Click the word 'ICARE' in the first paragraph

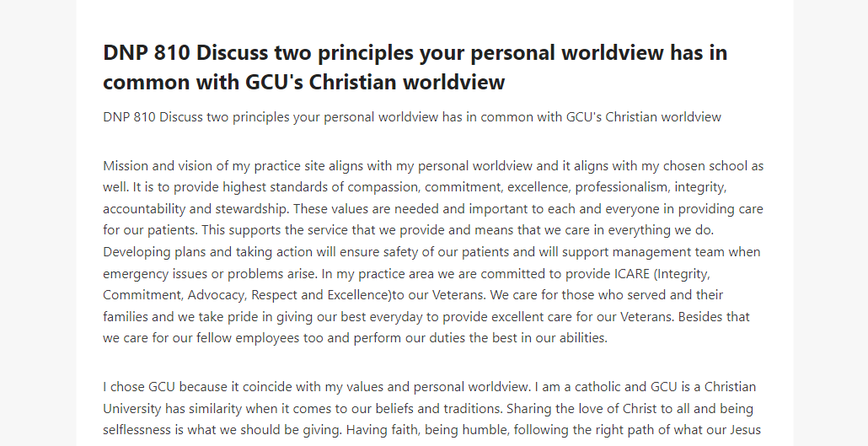tap(632, 274)
